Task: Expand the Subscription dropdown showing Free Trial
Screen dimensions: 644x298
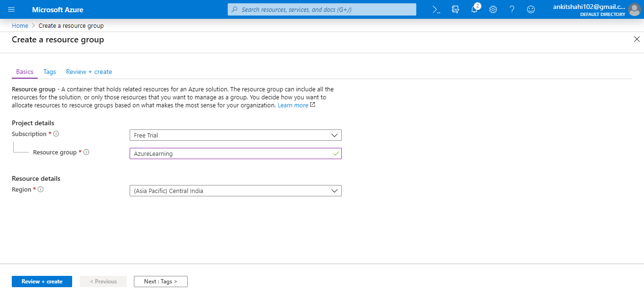Action: pyautogui.click(x=236, y=135)
